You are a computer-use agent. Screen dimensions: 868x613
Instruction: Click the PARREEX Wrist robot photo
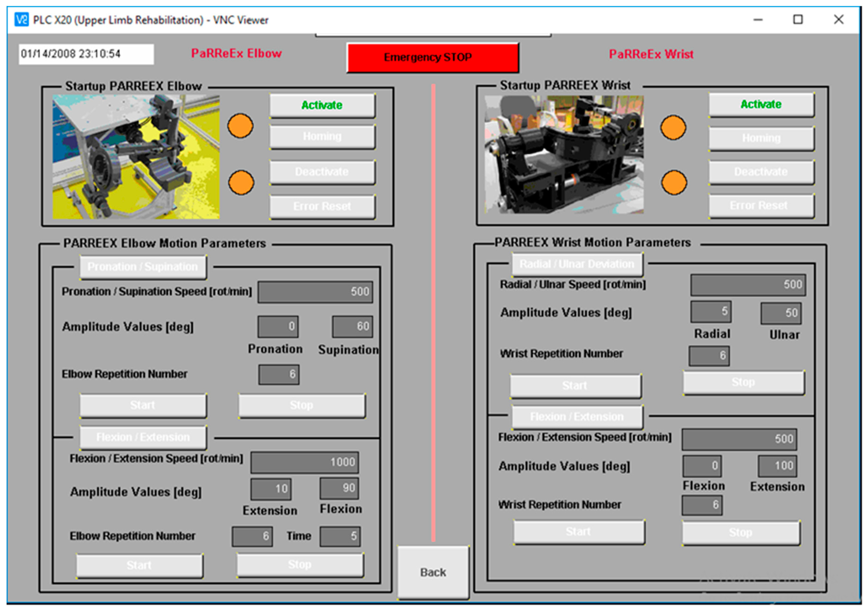pyautogui.click(x=564, y=154)
